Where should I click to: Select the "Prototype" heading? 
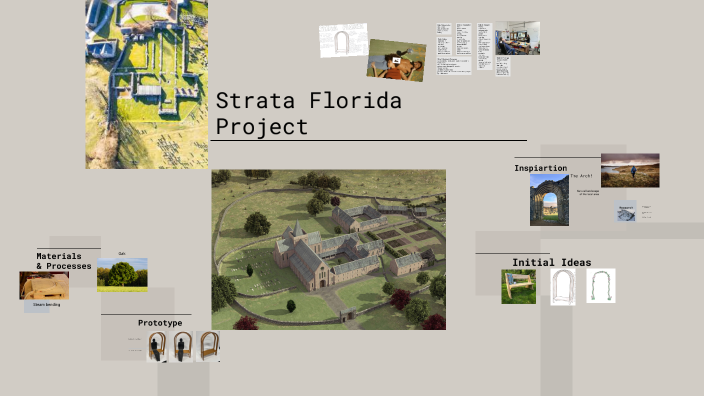tap(160, 323)
